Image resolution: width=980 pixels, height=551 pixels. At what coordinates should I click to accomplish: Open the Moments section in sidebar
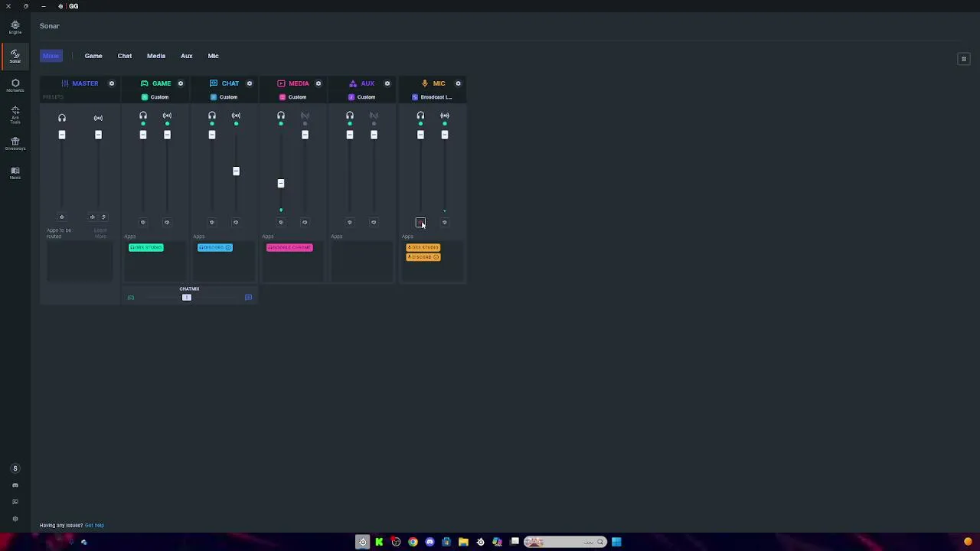[x=15, y=85]
